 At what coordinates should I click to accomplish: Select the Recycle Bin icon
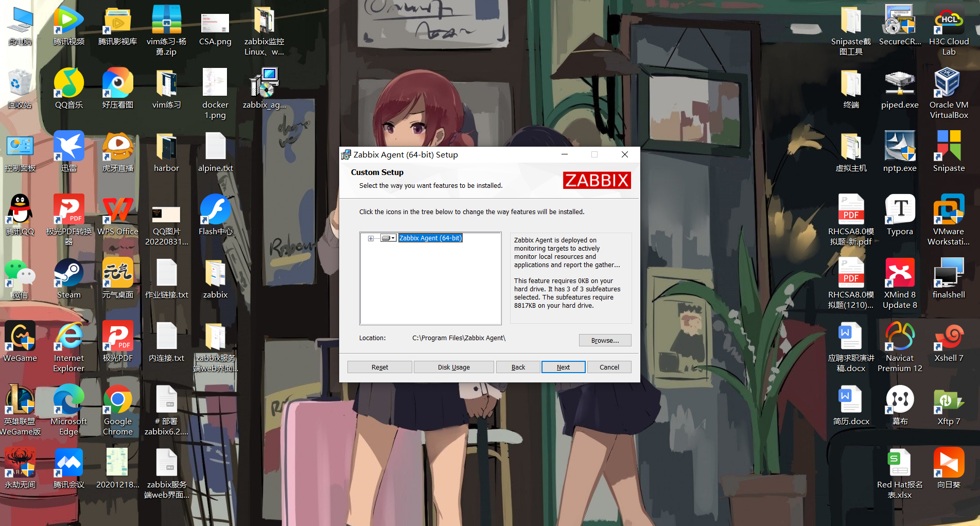(x=20, y=89)
